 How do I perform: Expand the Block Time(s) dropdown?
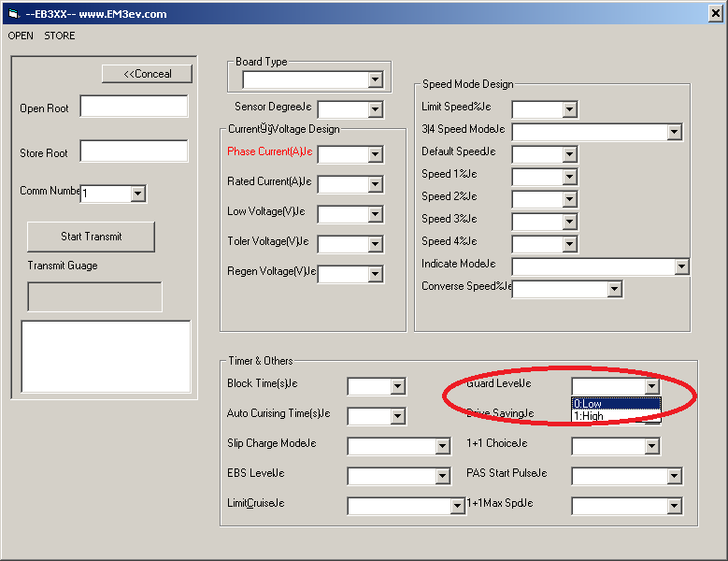tap(397, 386)
